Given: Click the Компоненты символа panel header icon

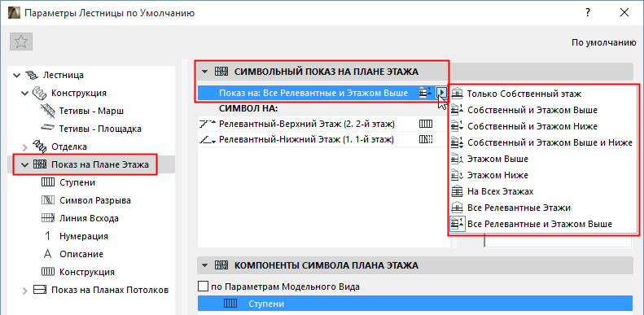Looking at the screenshot, I should point(221,265).
